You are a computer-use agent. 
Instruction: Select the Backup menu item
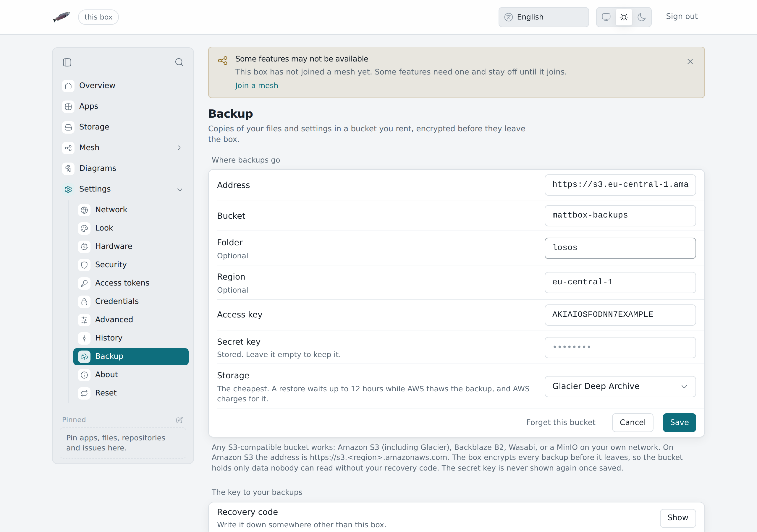click(131, 356)
